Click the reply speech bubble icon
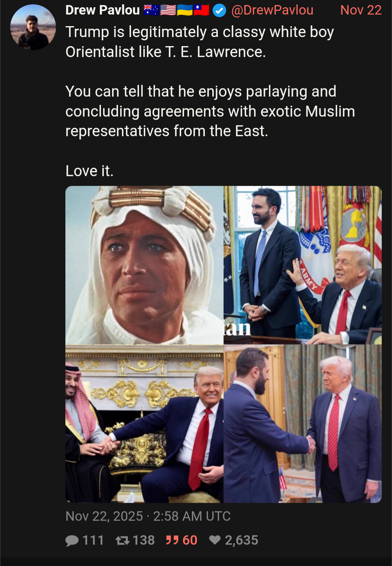The image size is (392, 566). pos(72,541)
